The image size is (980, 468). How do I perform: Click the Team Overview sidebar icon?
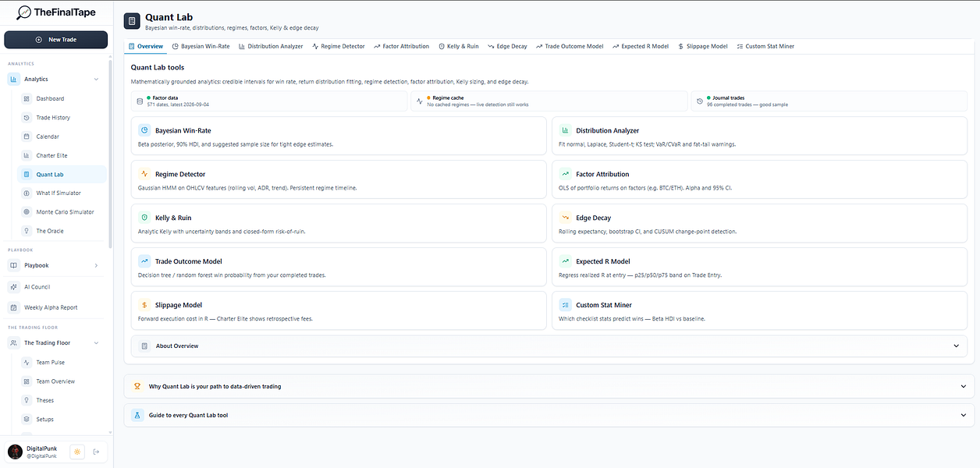click(x=27, y=381)
